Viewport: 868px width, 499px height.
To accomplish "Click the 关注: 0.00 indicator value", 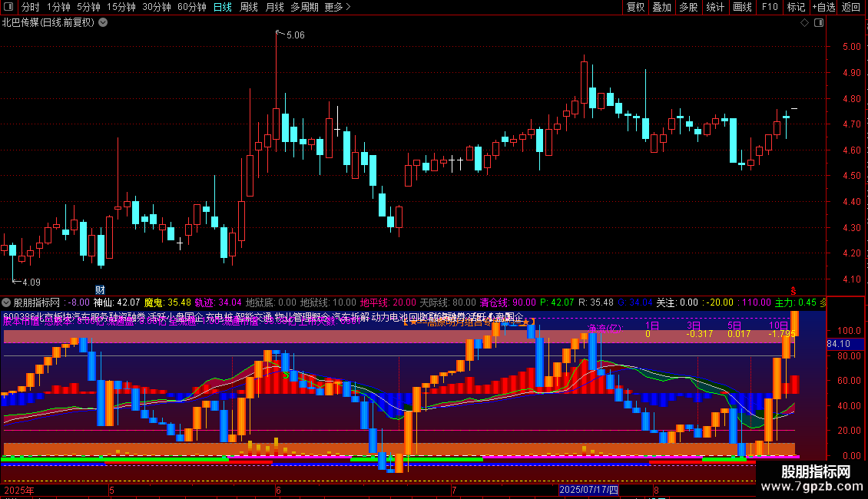I will coord(677,302).
